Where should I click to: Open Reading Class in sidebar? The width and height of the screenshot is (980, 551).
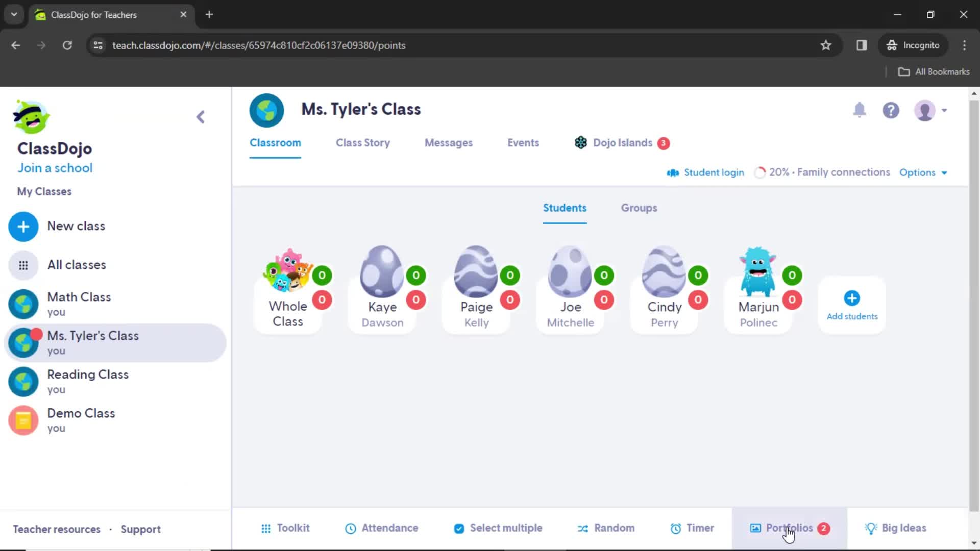(x=115, y=382)
